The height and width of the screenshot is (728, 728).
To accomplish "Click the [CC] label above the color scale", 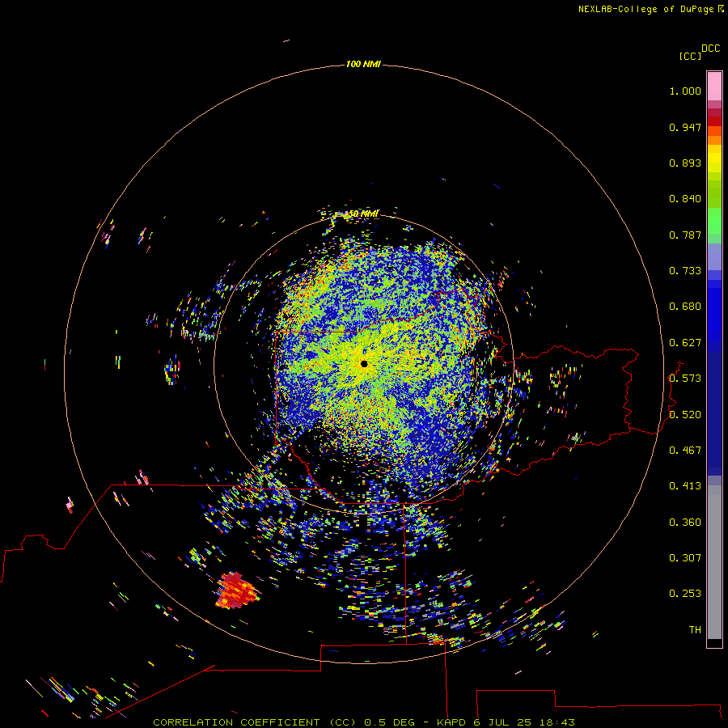I will [x=691, y=56].
